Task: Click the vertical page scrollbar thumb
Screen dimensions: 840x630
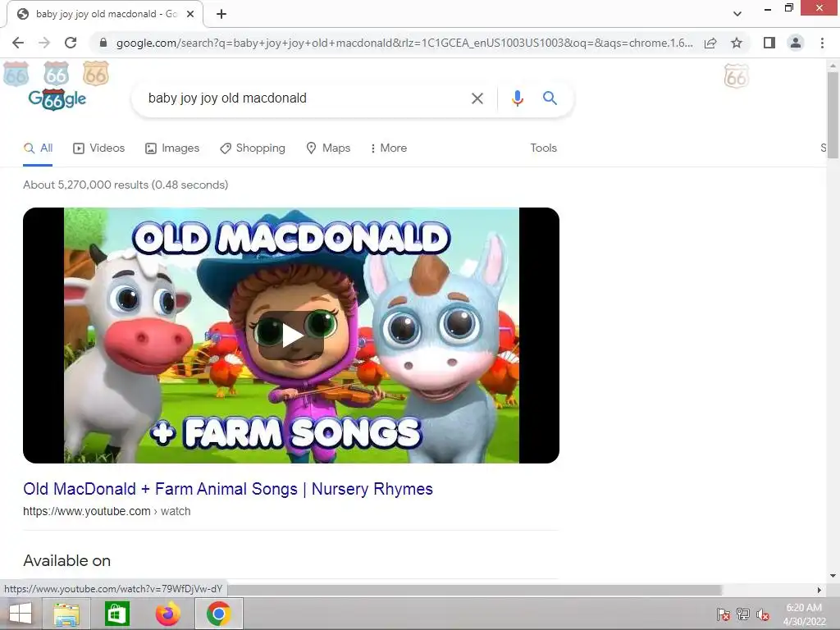Action: [x=833, y=115]
